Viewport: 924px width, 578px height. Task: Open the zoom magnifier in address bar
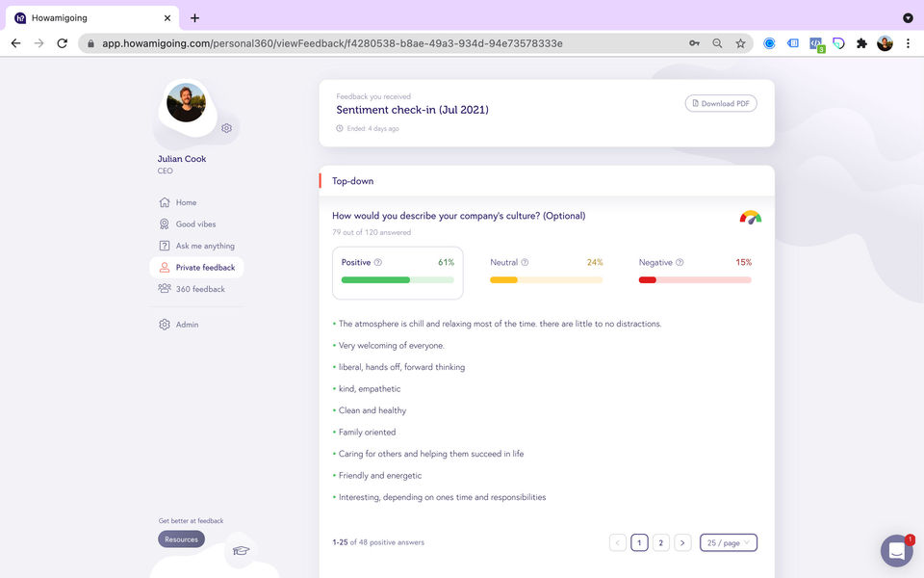pos(717,43)
